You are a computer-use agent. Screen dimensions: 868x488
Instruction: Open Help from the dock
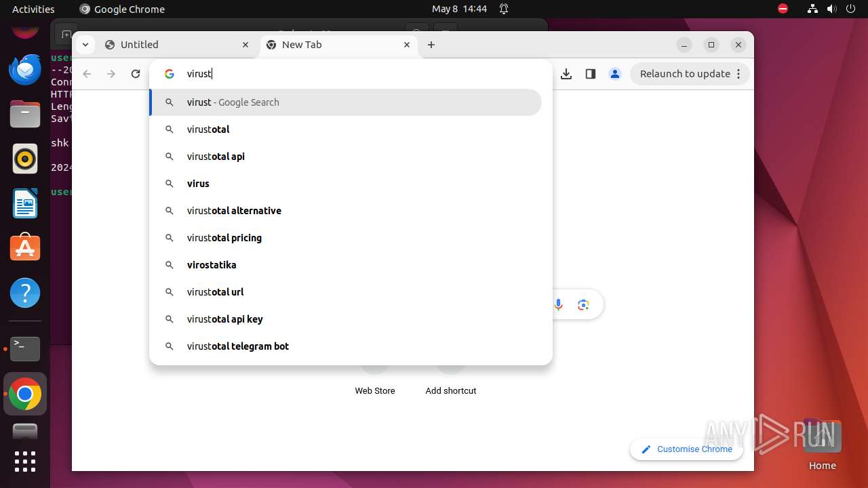[x=25, y=293]
